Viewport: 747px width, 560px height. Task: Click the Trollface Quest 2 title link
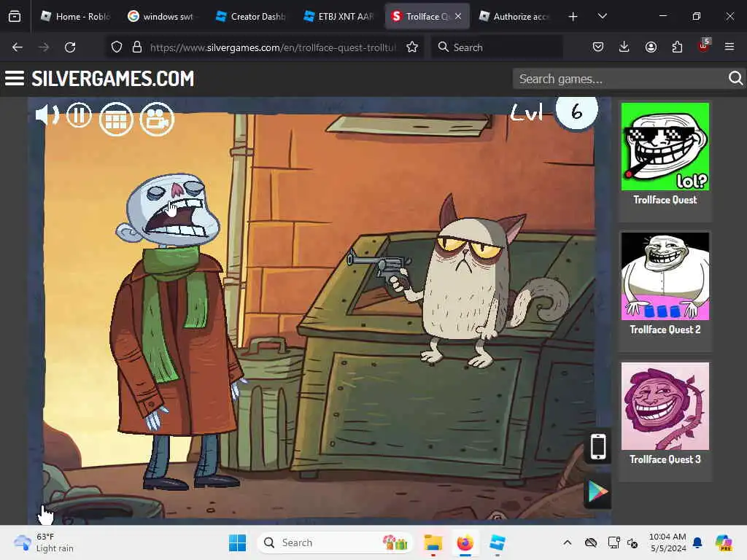coord(665,330)
